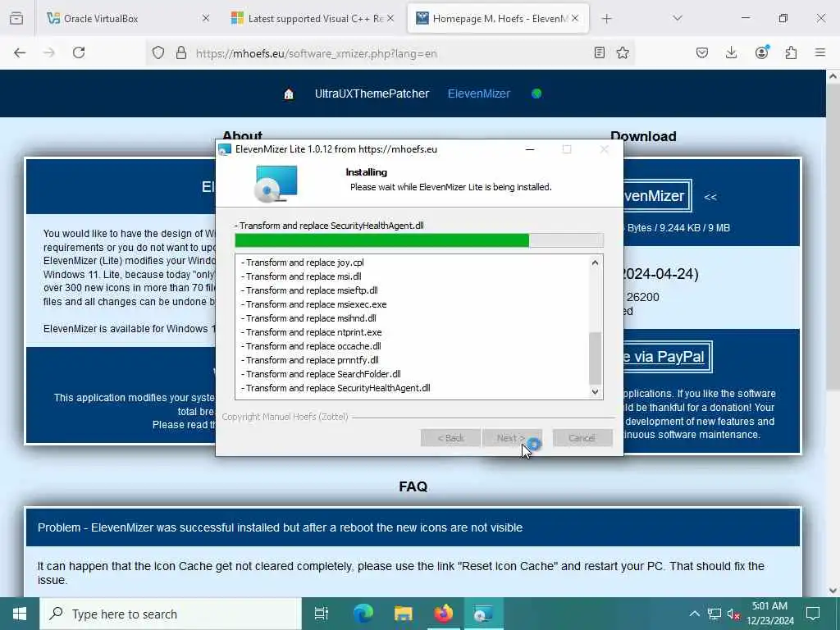This screenshot has height=630, width=840.
Task: Select 'Transform and replace occache.dll' line
Action: coord(311,346)
